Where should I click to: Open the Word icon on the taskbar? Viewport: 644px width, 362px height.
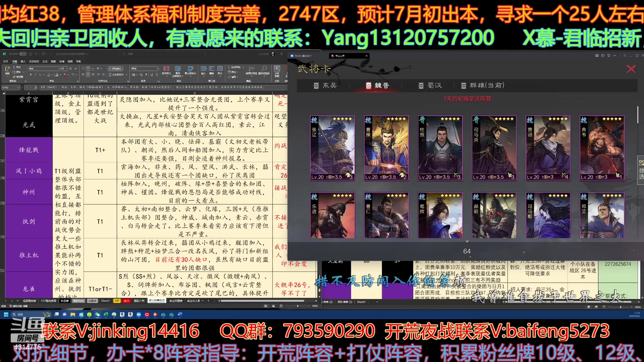point(179,314)
